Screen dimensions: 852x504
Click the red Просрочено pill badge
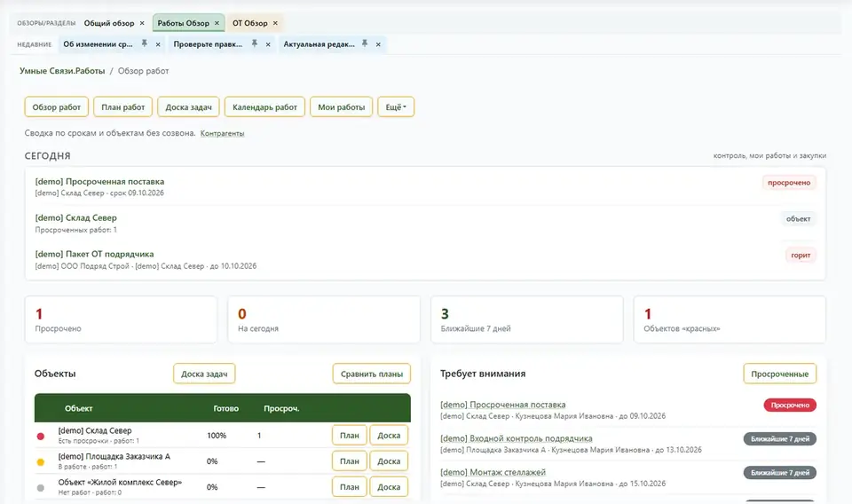[x=790, y=406]
